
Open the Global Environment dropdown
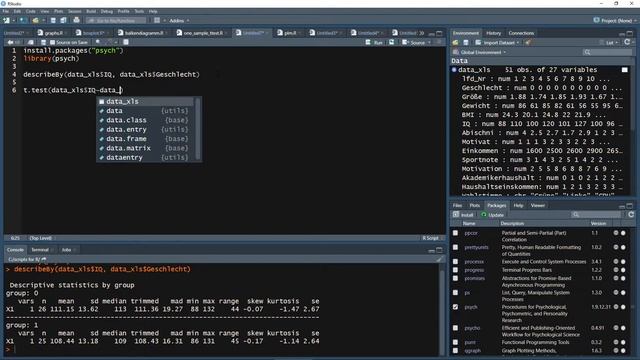(480, 52)
